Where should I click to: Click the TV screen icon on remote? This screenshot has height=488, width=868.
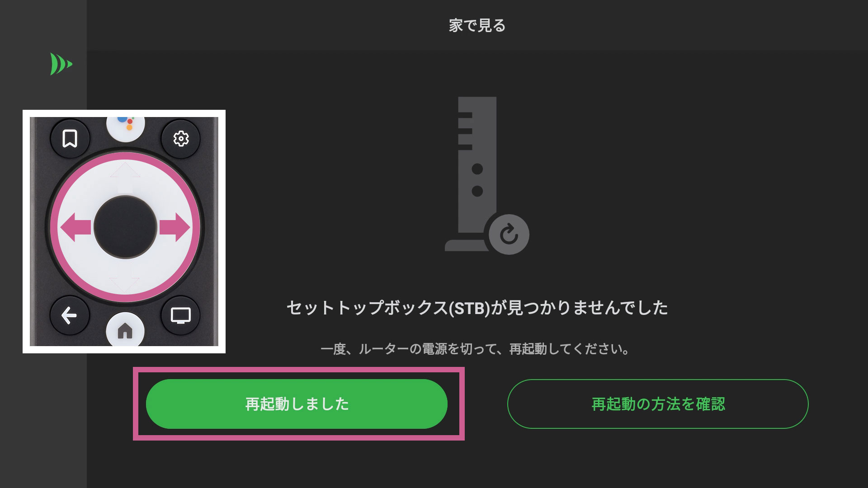click(x=181, y=315)
